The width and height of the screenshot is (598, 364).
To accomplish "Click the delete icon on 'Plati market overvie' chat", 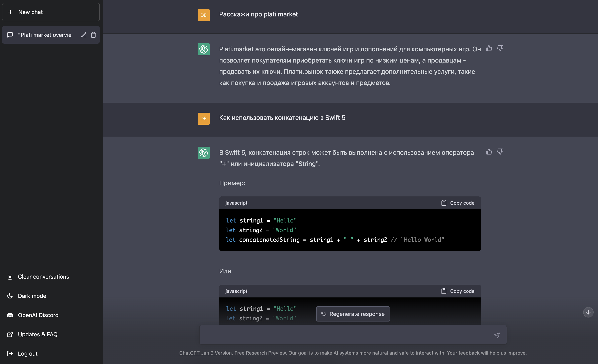I will pyautogui.click(x=93, y=35).
